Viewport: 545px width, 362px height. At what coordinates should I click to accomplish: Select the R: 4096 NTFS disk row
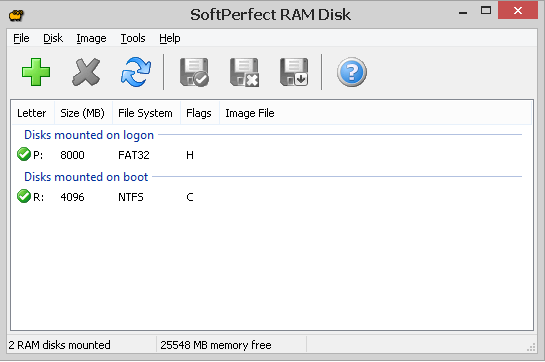tap(272, 197)
